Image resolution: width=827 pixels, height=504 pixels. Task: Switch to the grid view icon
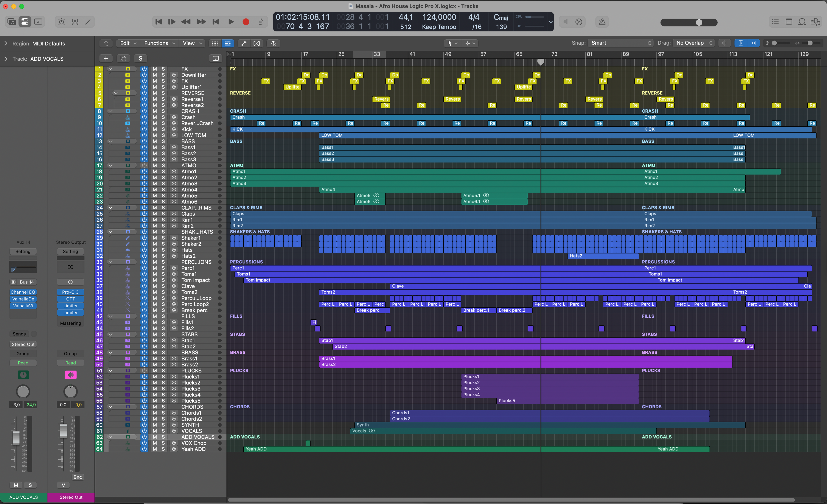pyautogui.click(x=215, y=43)
